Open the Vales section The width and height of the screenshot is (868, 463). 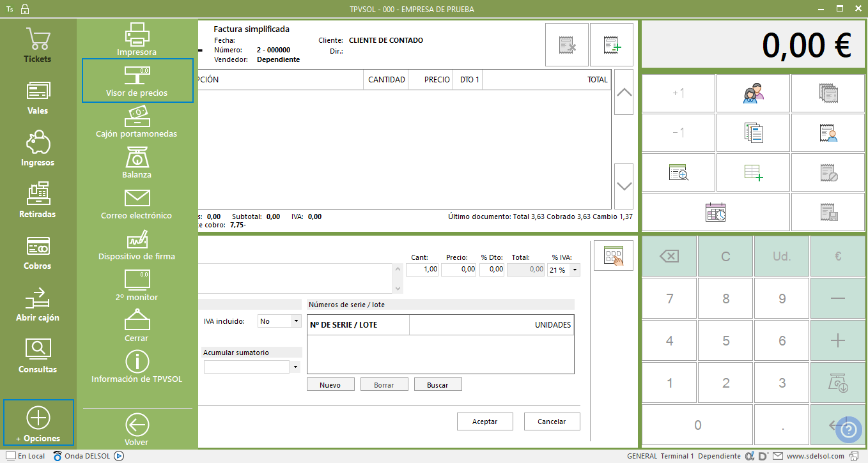[x=38, y=98]
